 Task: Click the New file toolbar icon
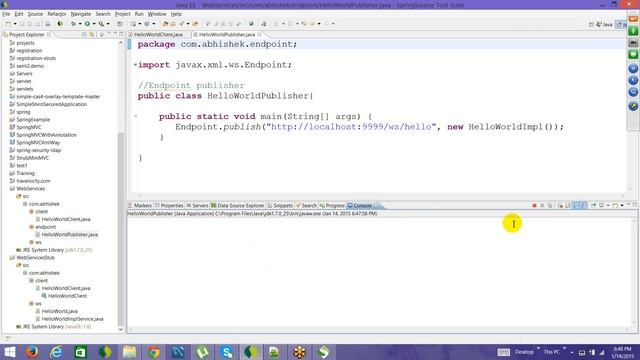pyautogui.click(x=8, y=24)
